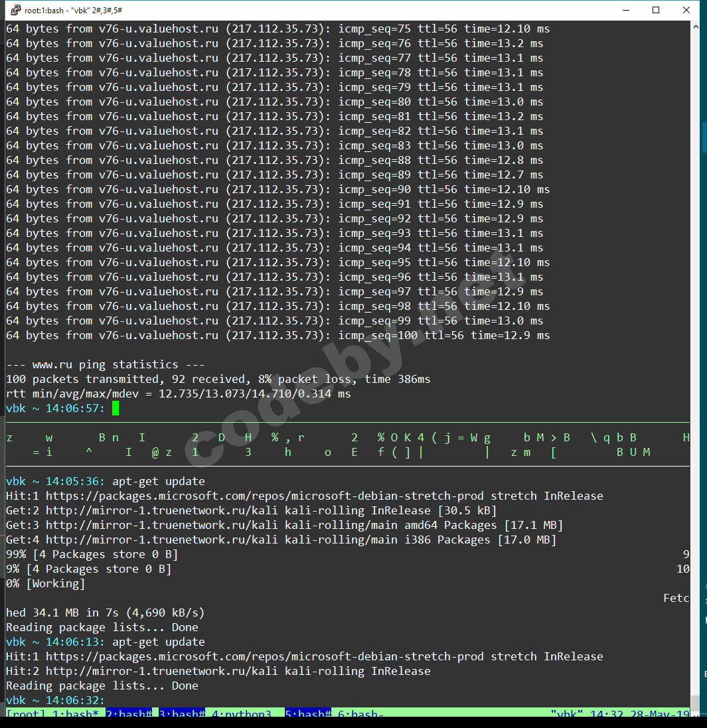Switch to tmux window 3:bash#
This screenshot has height=728, width=707.
(182, 713)
